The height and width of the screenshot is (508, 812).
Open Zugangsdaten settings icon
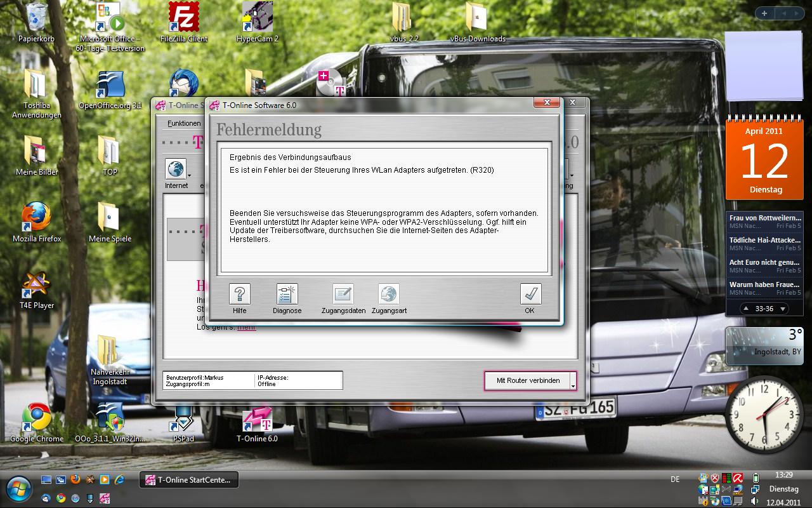[343, 295]
